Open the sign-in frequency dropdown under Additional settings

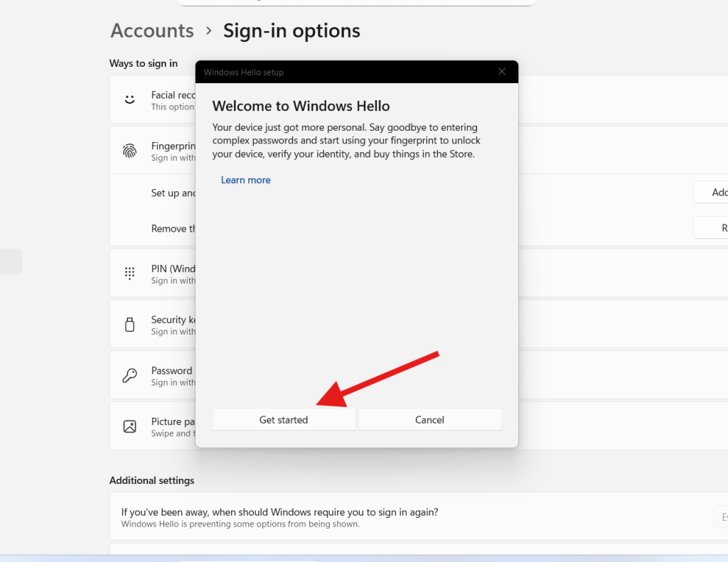tap(722, 517)
